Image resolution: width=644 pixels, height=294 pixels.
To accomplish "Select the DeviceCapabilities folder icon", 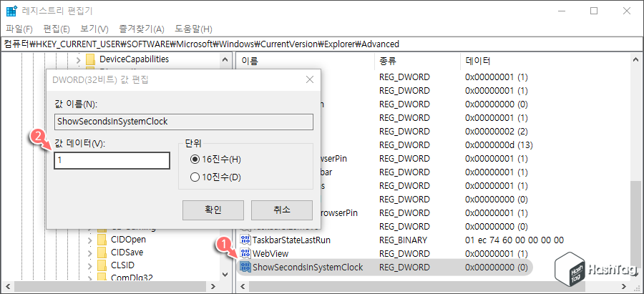I will [91, 59].
